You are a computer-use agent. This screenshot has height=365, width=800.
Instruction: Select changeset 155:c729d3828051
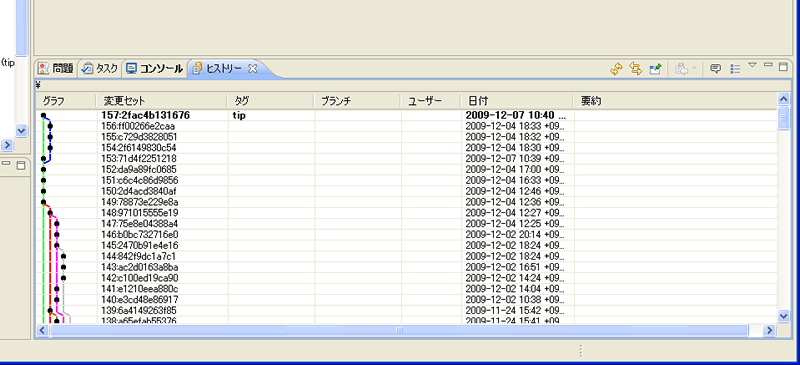[139, 137]
